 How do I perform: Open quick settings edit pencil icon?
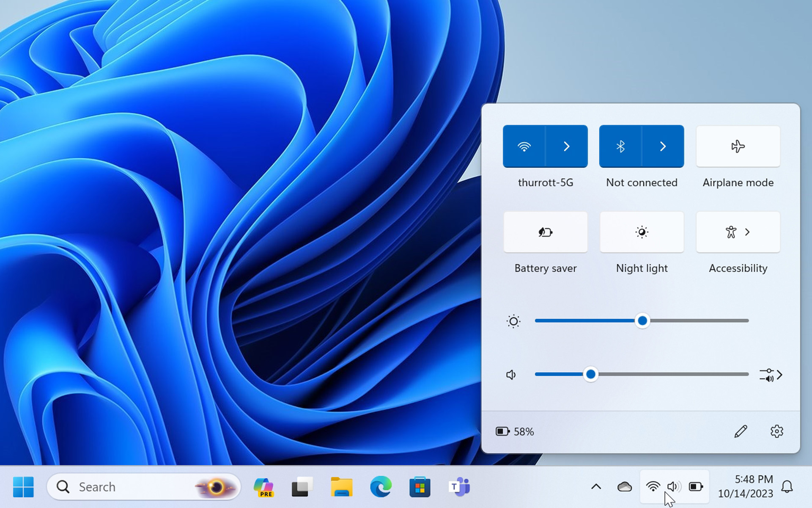(x=741, y=431)
